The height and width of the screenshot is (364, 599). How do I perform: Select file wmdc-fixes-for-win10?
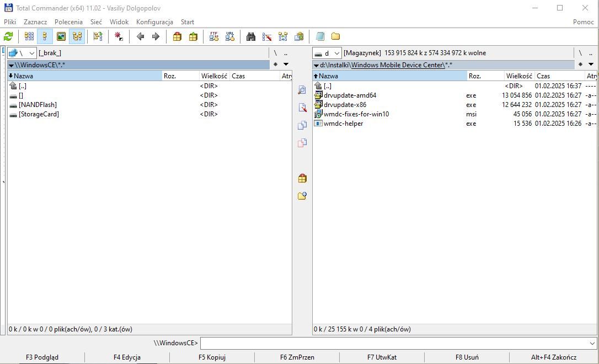click(356, 114)
